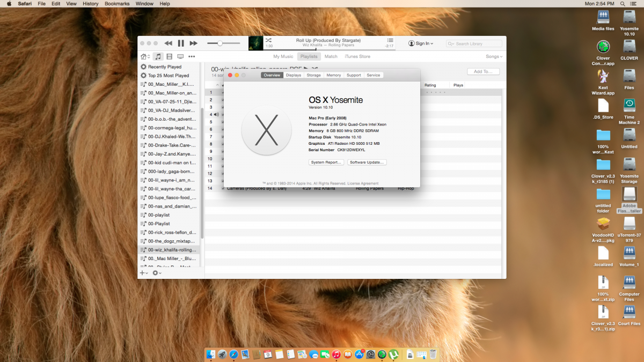Click the System Report button
644x362 pixels.
[x=326, y=162]
